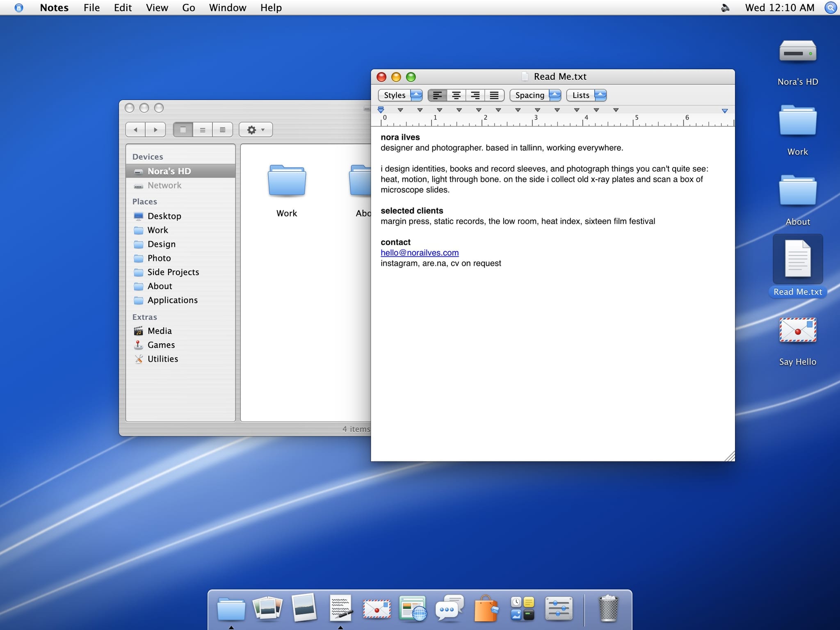Open the chat bubbles icon in Dock
The height and width of the screenshot is (630, 840).
click(450, 608)
